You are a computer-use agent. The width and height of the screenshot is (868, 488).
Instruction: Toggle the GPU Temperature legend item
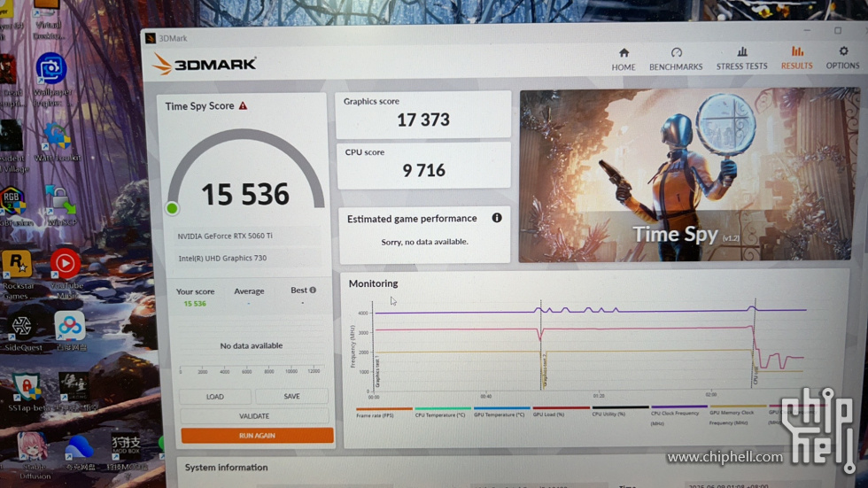[500, 414]
